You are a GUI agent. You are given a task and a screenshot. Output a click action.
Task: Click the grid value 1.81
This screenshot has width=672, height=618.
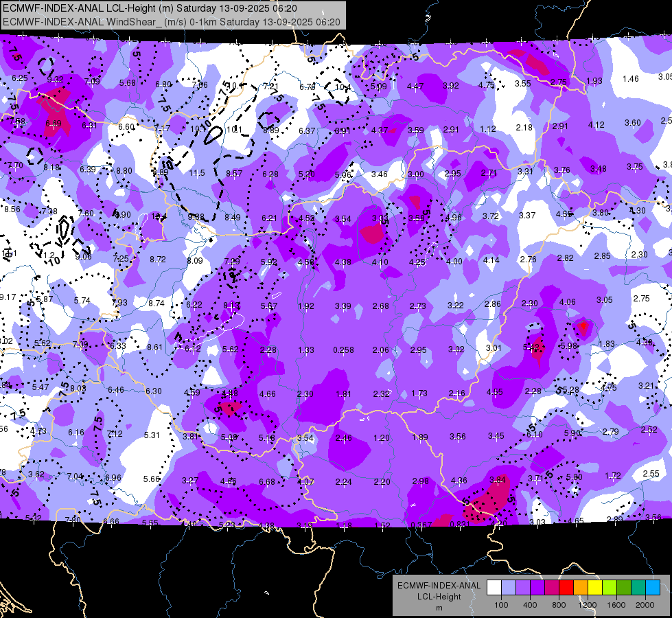click(x=343, y=393)
